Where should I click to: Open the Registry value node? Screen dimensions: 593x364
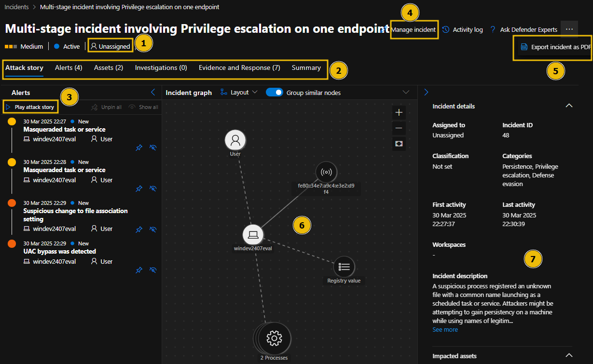pos(344,267)
